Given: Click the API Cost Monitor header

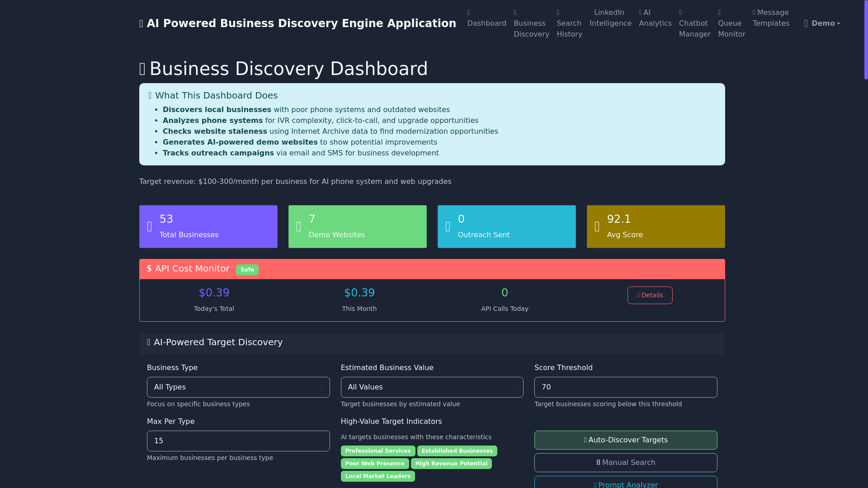Looking at the screenshot, I should (432, 269).
